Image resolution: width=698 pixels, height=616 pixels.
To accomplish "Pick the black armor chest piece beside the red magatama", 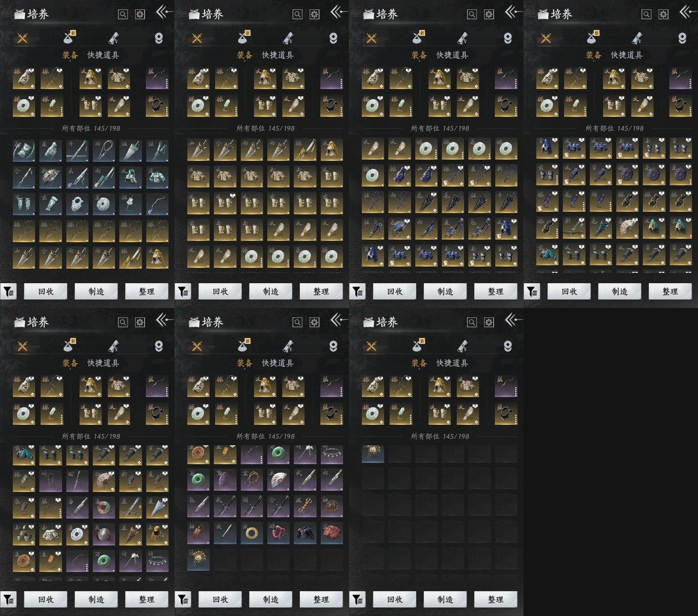I will [x=305, y=533].
